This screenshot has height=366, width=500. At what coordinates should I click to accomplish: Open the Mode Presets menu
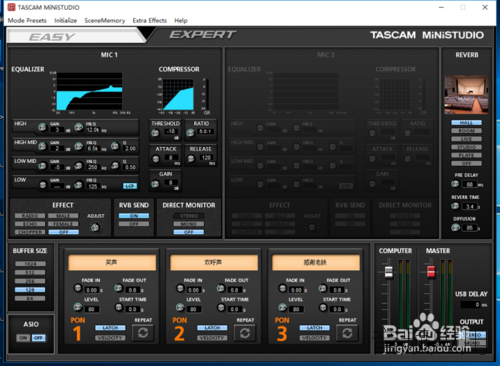click(x=27, y=20)
